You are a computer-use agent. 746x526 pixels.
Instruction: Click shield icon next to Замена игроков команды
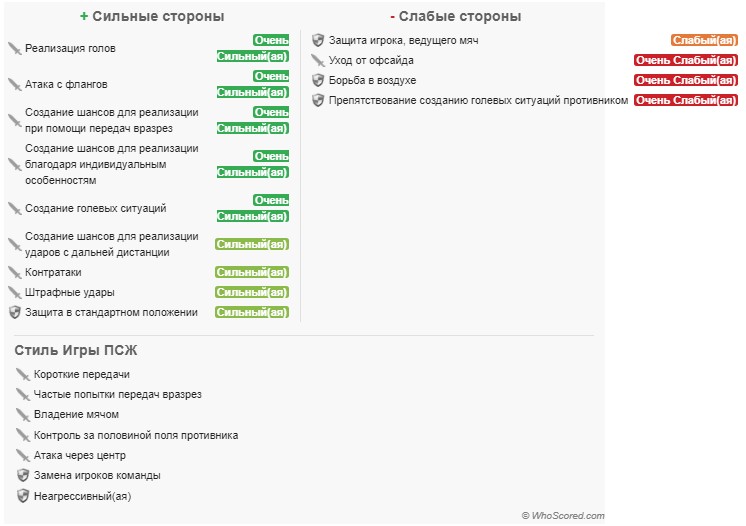coord(23,475)
